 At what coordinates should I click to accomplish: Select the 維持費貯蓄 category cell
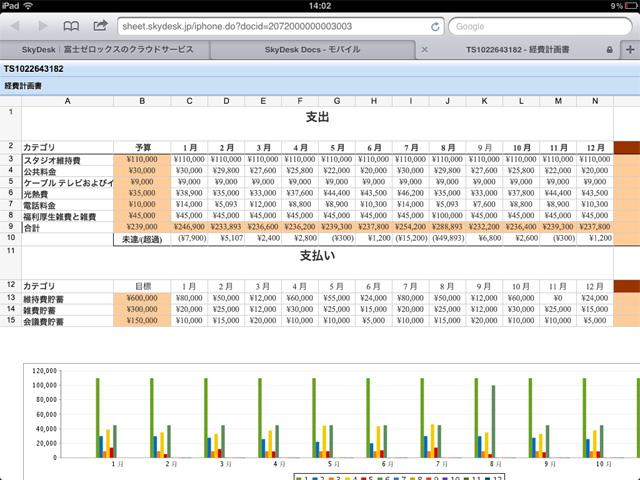point(67,299)
